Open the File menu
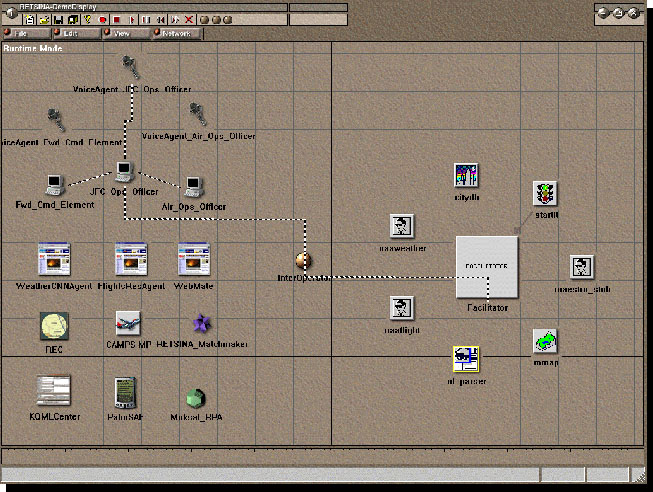The width and height of the screenshot is (653, 492). 24,33
